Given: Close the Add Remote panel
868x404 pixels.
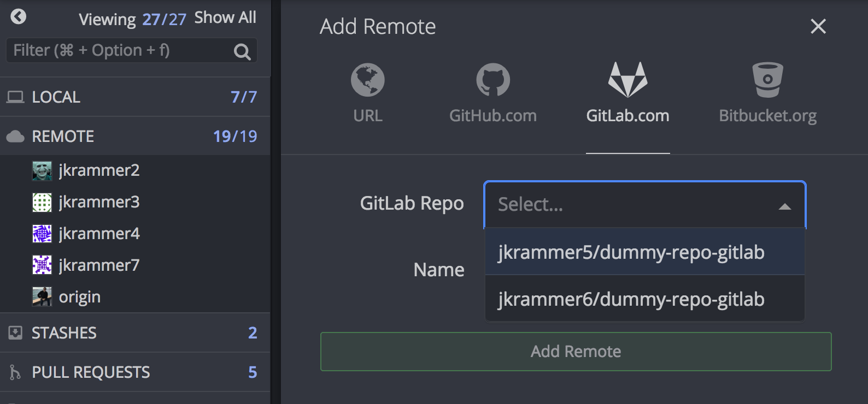Looking at the screenshot, I should 818,26.
